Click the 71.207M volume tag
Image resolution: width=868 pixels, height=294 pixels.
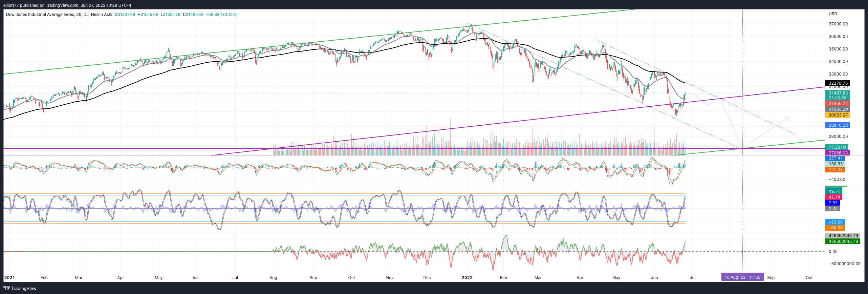(x=837, y=147)
